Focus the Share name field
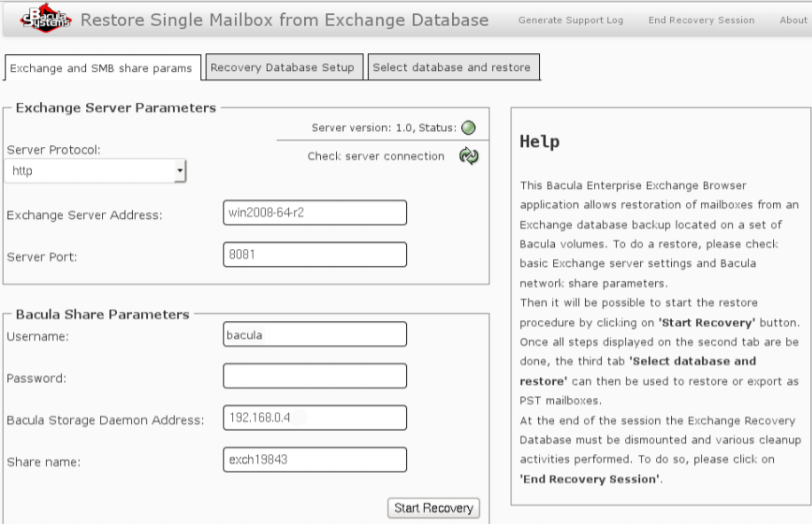This screenshot has height=524, width=812. coord(315,460)
